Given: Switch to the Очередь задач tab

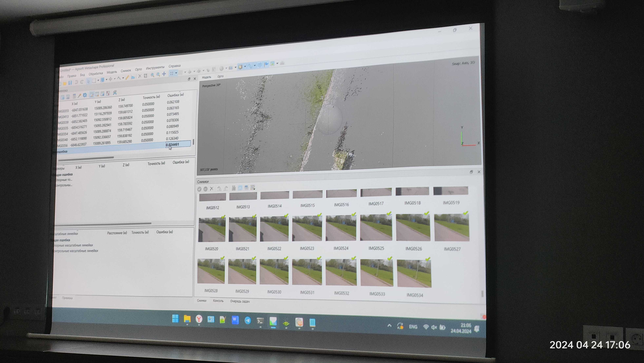Looking at the screenshot, I should (x=240, y=301).
